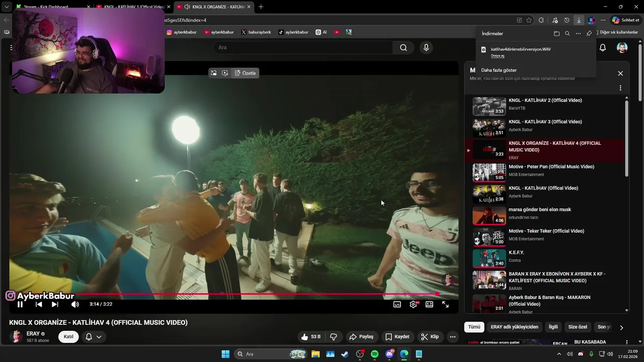Switch to the Stream - Kick Dashboard tab

tap(53, 7)
